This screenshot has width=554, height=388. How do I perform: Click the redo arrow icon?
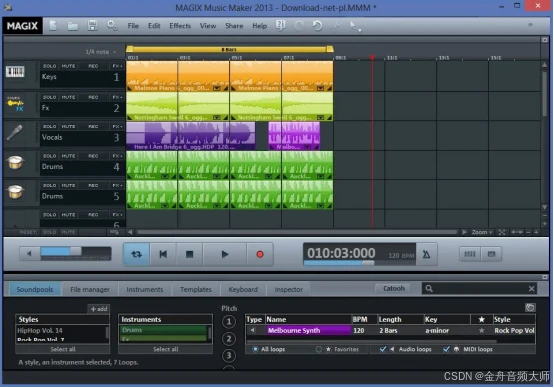pyautogui.click(x=299, y=26)
